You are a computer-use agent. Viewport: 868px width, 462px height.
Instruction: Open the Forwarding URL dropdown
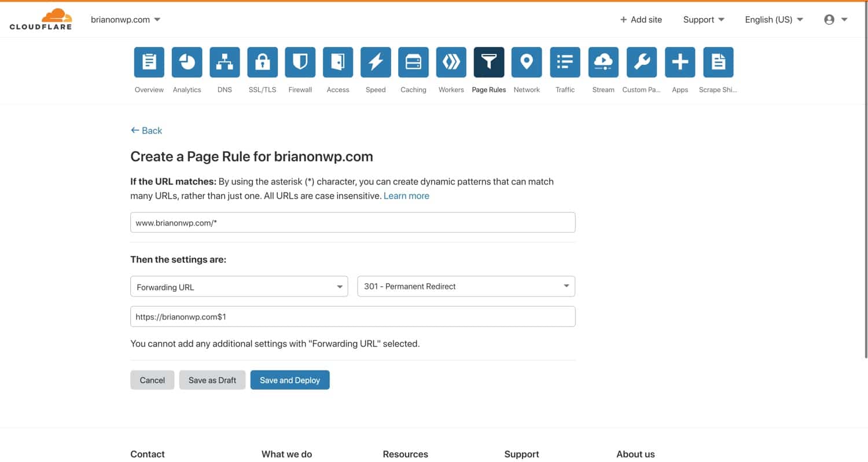238,287
